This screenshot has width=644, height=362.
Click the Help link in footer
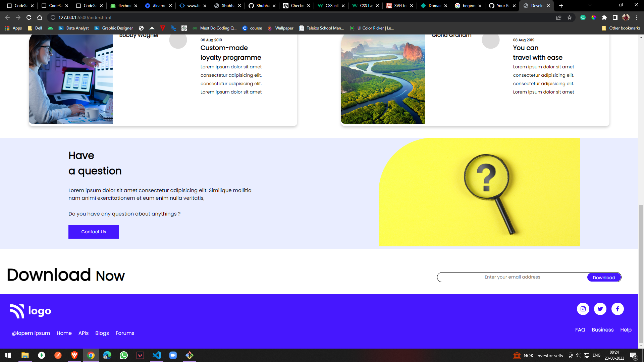coord(626,330)
